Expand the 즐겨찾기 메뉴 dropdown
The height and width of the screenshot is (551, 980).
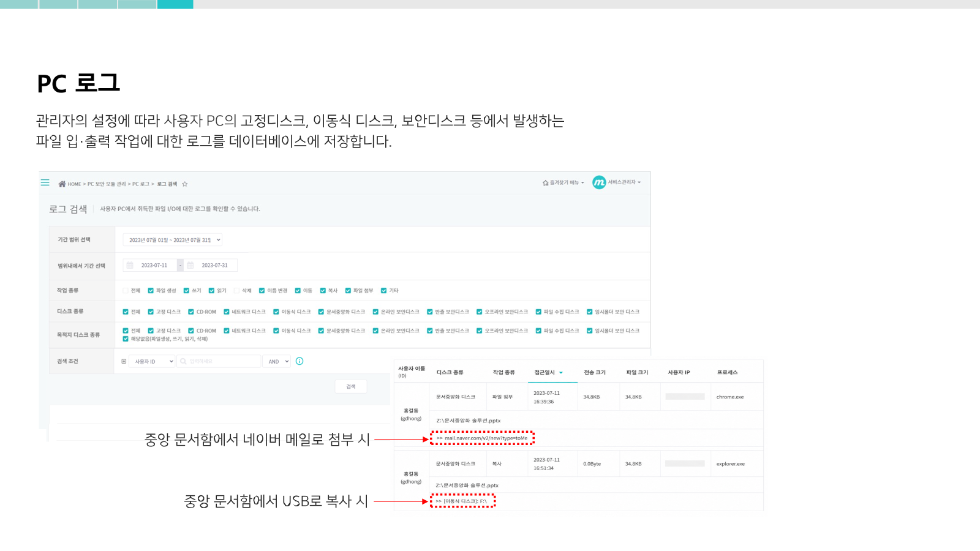pos(567,182)
